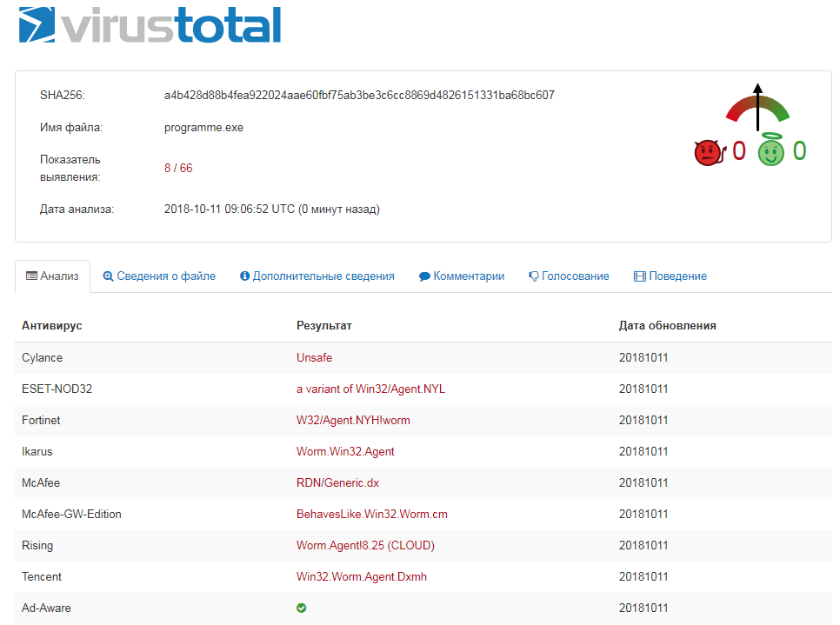Viewport: 840px width, 625px height.
Task: Click the BehavesLike.Win32.Worm.cm result
Action: click(x=372, y=514)
